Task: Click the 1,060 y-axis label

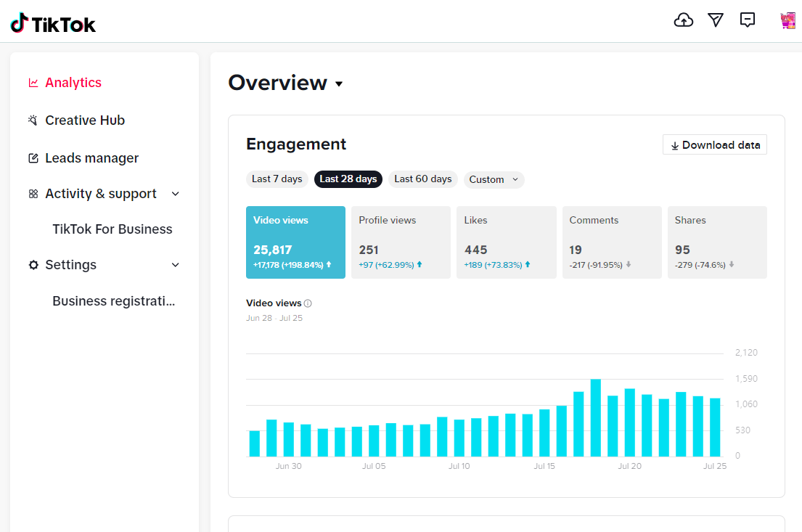Action: point(746,404)
